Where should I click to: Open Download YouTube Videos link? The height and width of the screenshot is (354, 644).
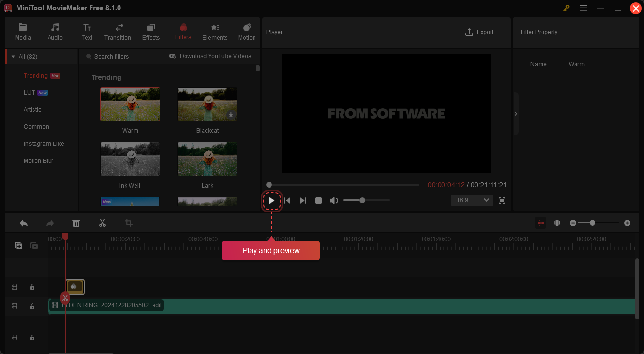point(211,56)
